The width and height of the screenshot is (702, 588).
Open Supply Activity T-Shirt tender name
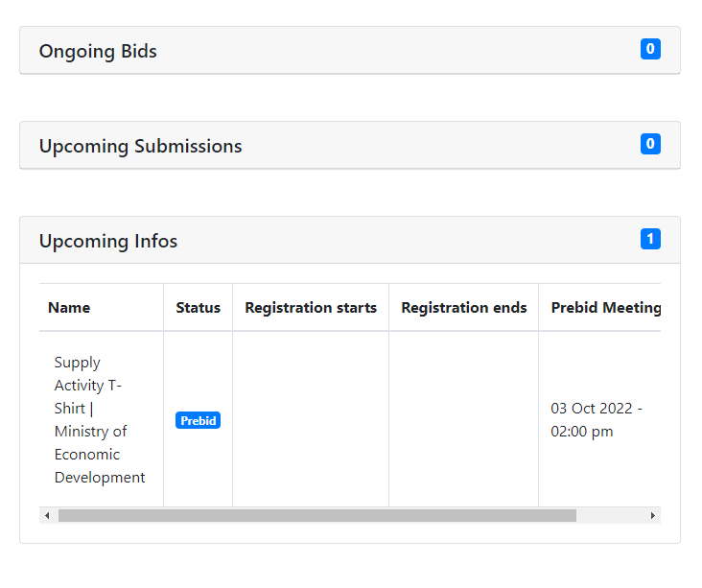point(100,419)
